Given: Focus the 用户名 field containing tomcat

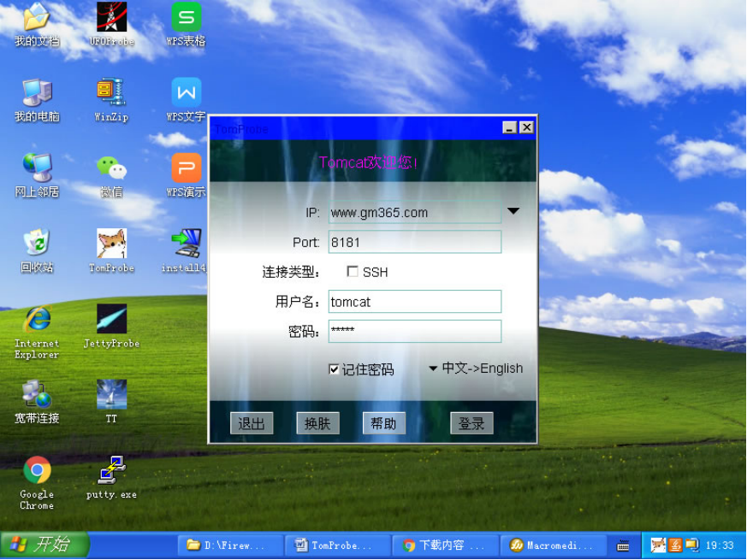Looking at the screenshot, I should [x=415, y=302].
